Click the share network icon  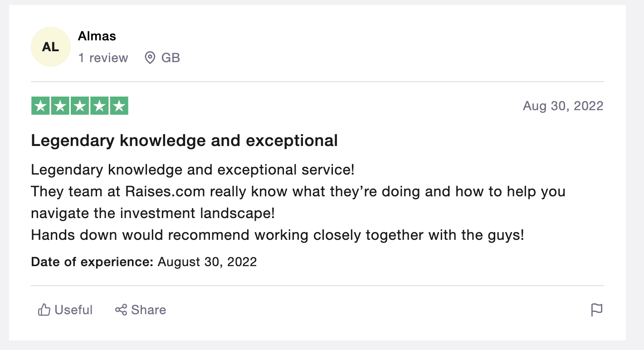(121, 310)
